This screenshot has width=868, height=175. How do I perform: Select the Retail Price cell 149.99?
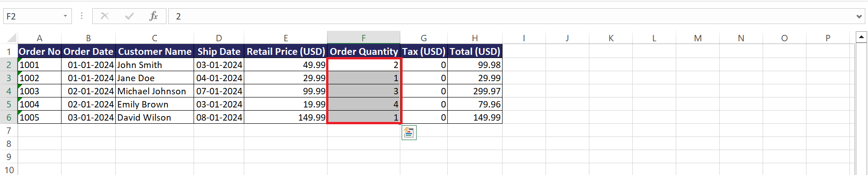pos(286,117)
